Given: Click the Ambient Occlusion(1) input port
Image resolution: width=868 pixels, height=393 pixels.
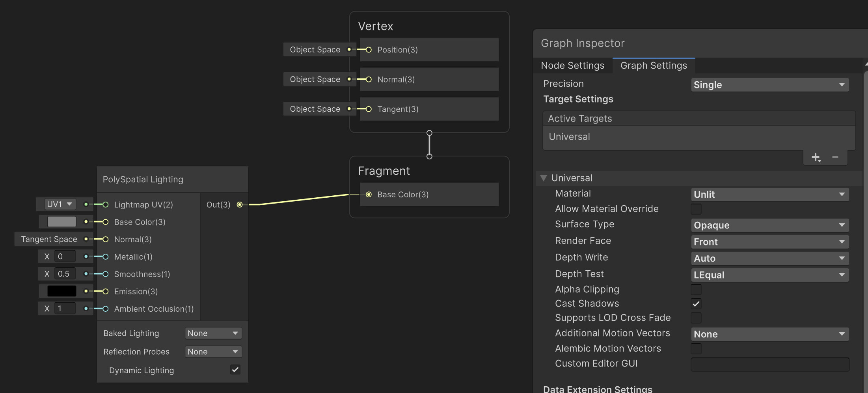Looking at the screenshot, I should 105,309.
